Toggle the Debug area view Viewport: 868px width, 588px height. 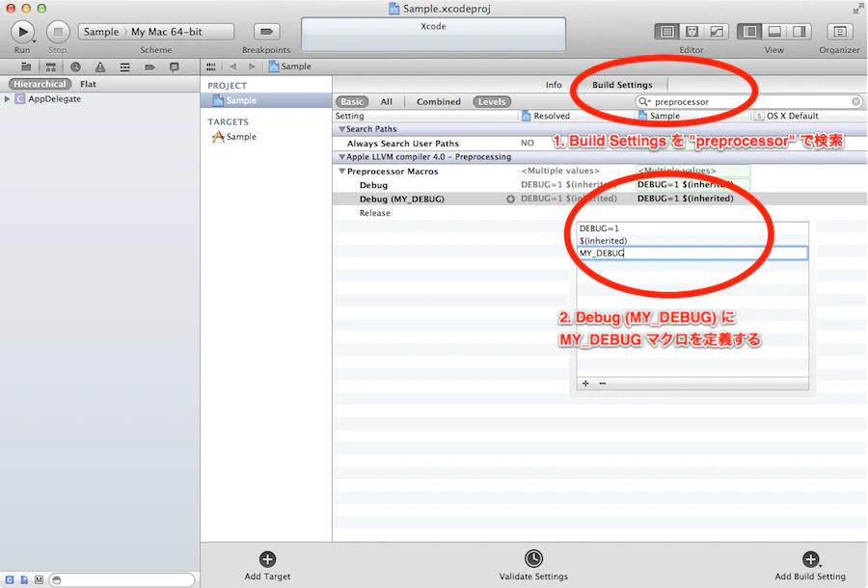[774, 32]
